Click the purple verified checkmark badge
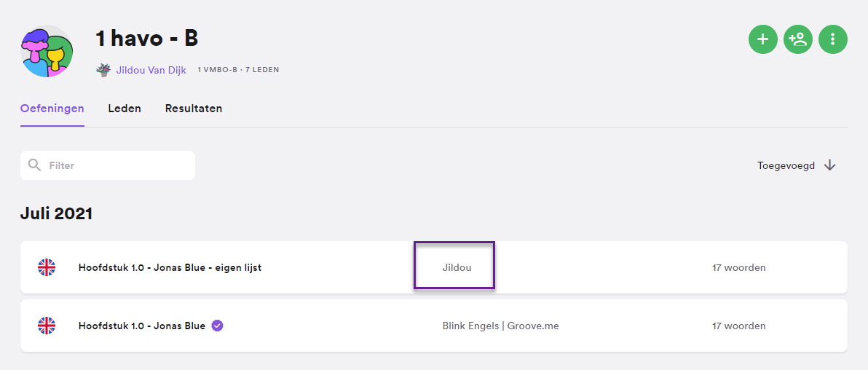The width and height of the screenshot is (868, 370). point(218,326)
